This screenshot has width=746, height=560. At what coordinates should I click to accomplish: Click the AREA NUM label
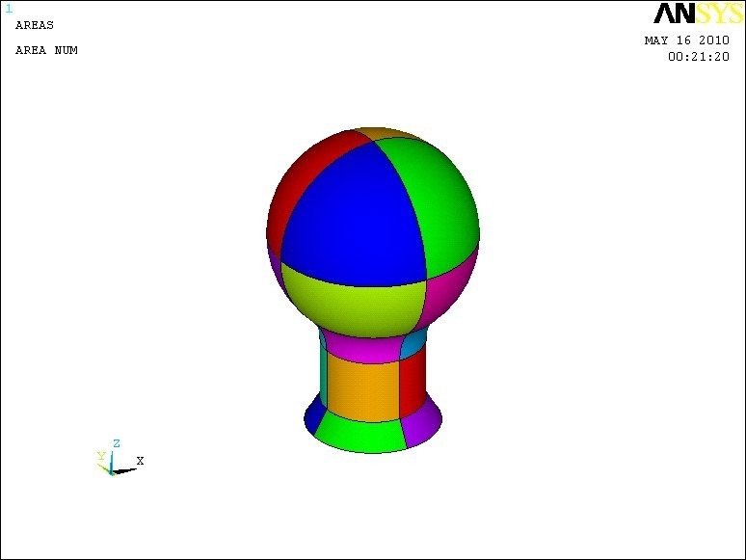46,50
